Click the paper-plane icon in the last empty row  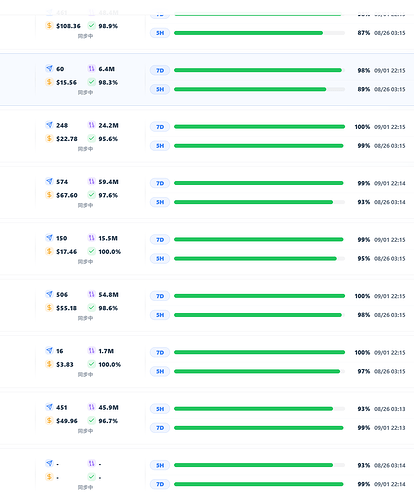point(49,463)
